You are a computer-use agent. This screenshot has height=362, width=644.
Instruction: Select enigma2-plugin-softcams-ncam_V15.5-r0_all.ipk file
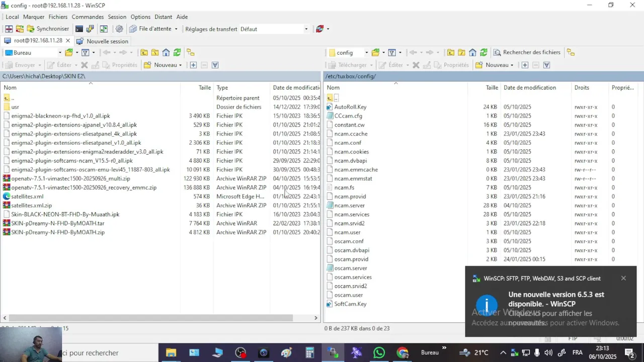(72, 161)
